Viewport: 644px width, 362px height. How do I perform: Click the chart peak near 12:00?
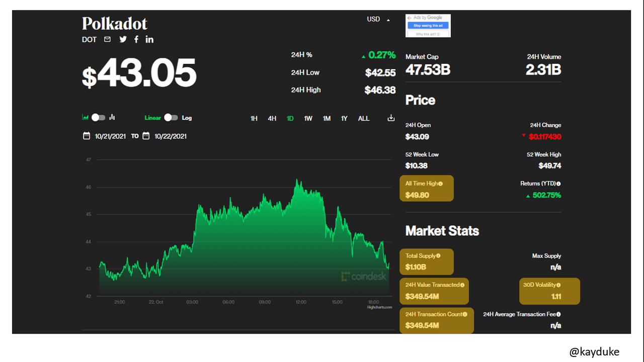pyautogui.click(x=297, y=179)
